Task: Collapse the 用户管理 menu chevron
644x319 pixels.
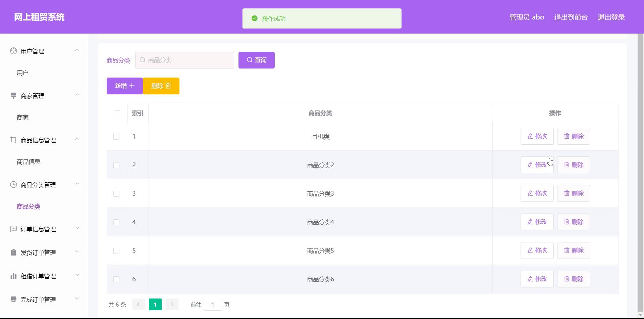Action: point(77,50)
